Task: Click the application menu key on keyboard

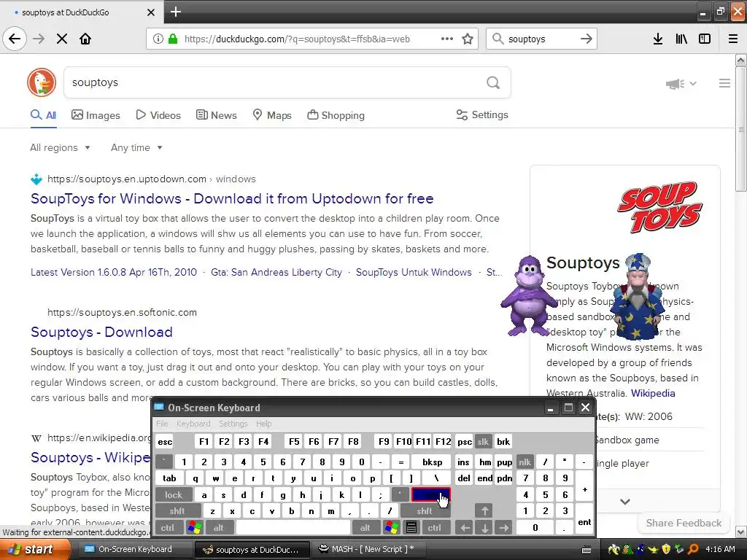Action: tap(411, 528)
